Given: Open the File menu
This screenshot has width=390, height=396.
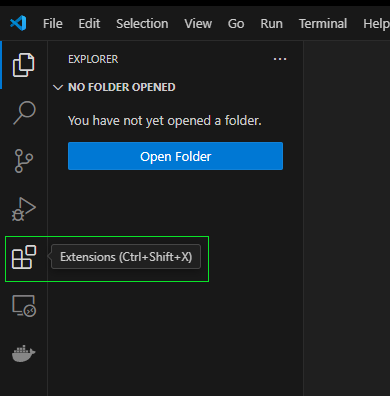Looking at the screenshot, I should [x=53, y=24].
